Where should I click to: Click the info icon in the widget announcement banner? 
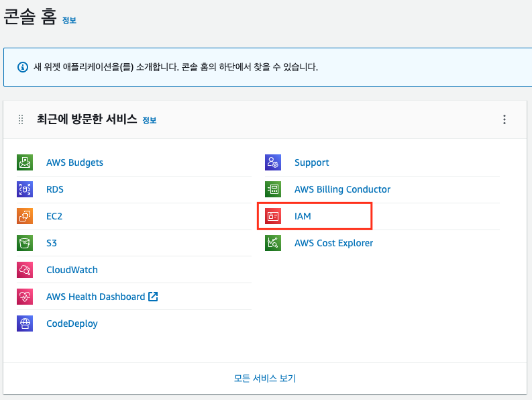pos(23,67)
